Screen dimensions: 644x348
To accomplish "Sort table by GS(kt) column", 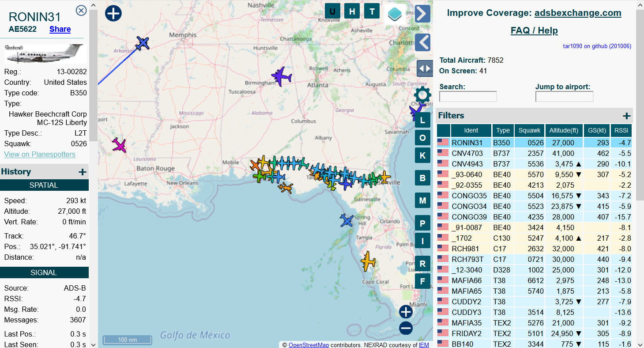I will click(x=596, y=130).
